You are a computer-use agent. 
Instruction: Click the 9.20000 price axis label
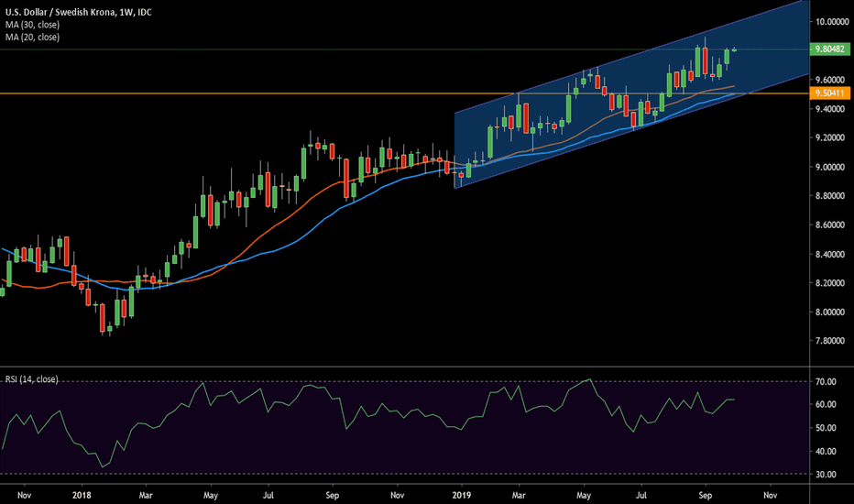[830, 137]
